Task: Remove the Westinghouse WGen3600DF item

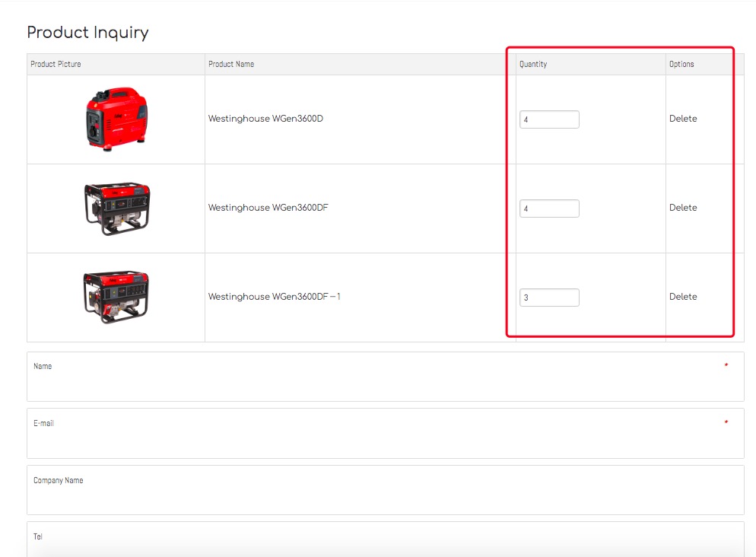Action: coord(682,208)
